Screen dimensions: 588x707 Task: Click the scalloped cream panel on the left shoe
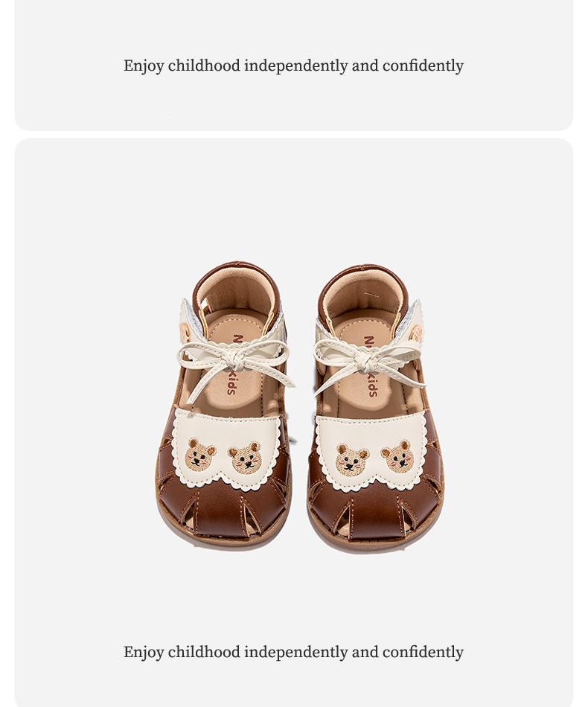pos(226,450)
